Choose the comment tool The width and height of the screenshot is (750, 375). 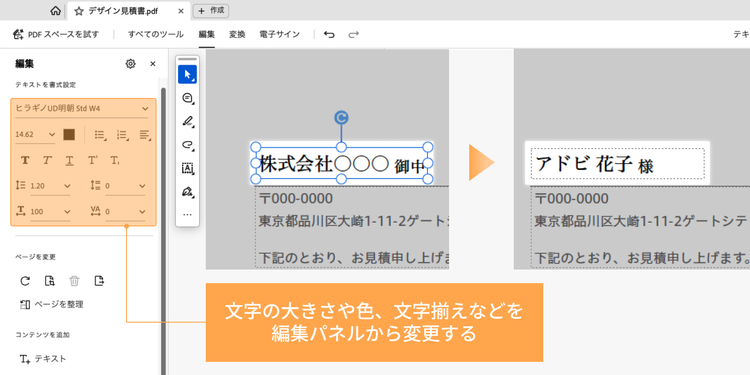click(188, 98)
